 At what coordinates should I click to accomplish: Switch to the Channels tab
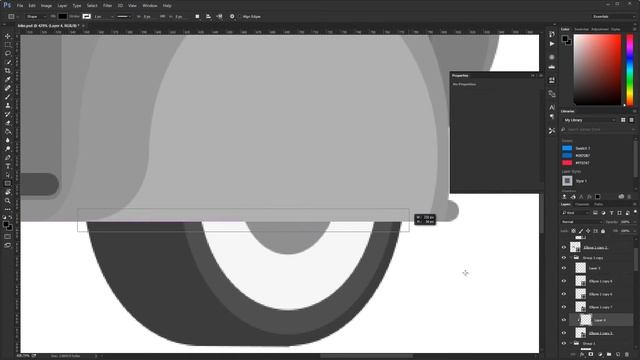(x=582, y=204)
